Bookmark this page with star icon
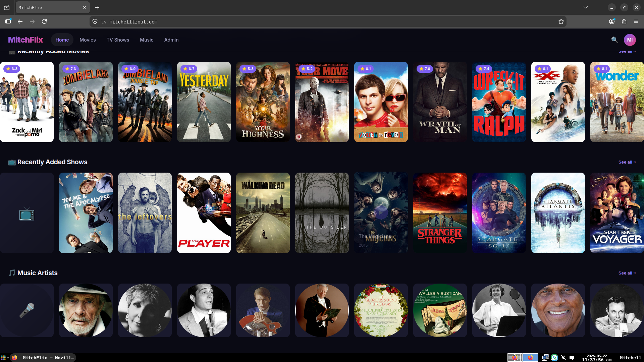 point(561,21)
